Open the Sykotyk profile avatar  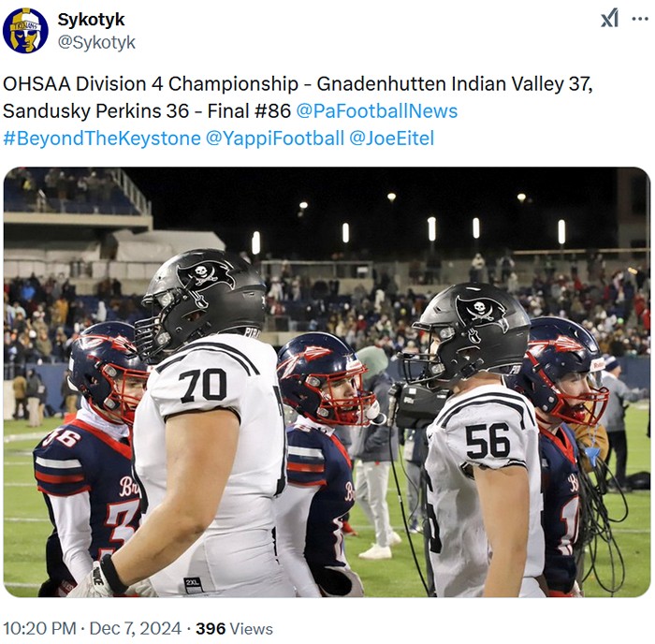25,31
